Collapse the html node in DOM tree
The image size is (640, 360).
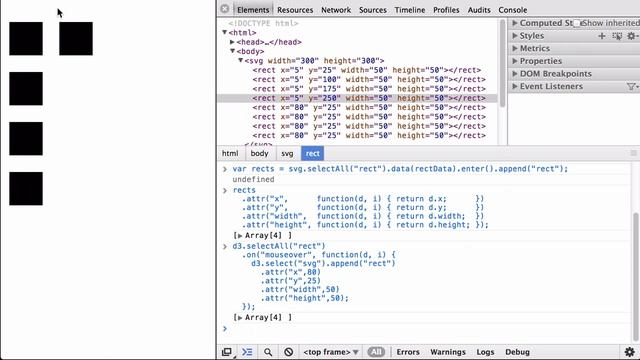click(x=224, y=32)
